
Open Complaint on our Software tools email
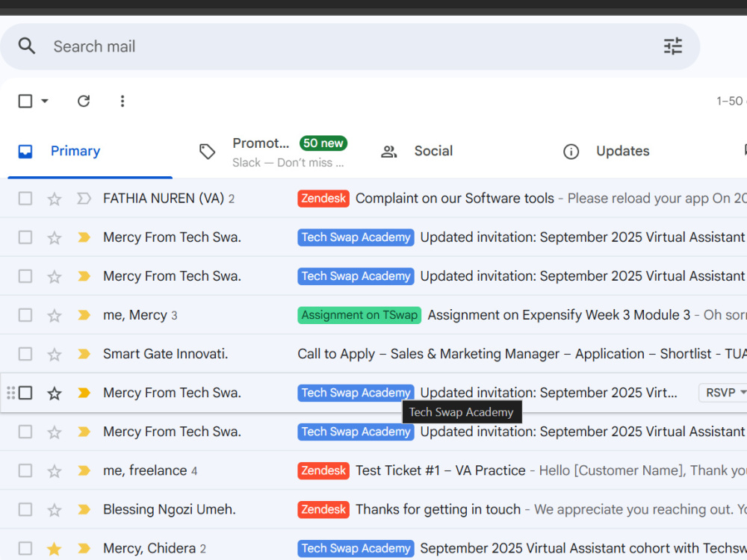pyautogui.click(x=454, y=198)
